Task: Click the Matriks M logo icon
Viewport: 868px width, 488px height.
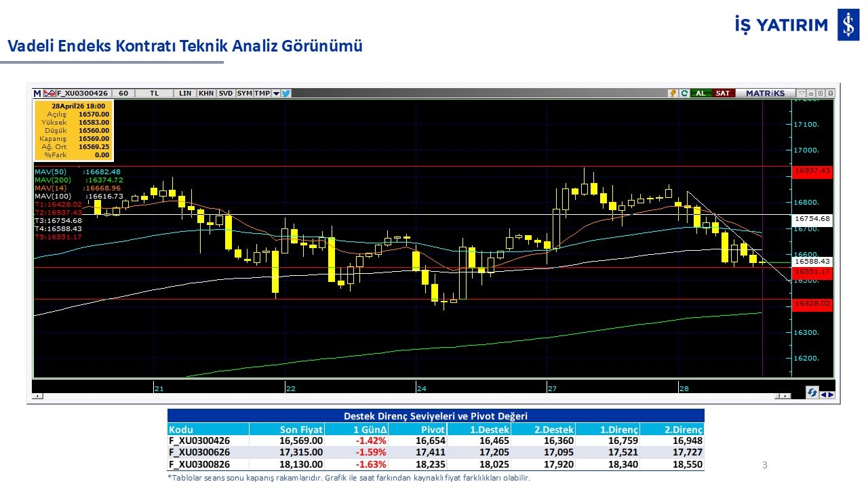Action: [37, 93]
